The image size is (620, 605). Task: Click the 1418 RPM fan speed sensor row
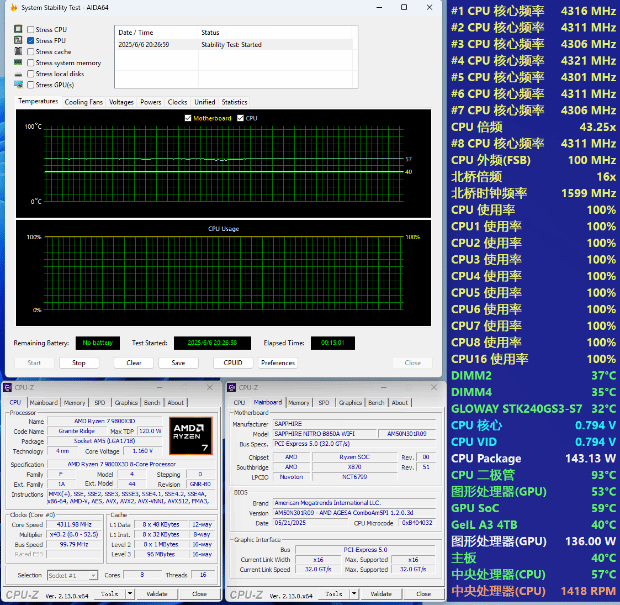pyautogui.click(x=533, y=591)
